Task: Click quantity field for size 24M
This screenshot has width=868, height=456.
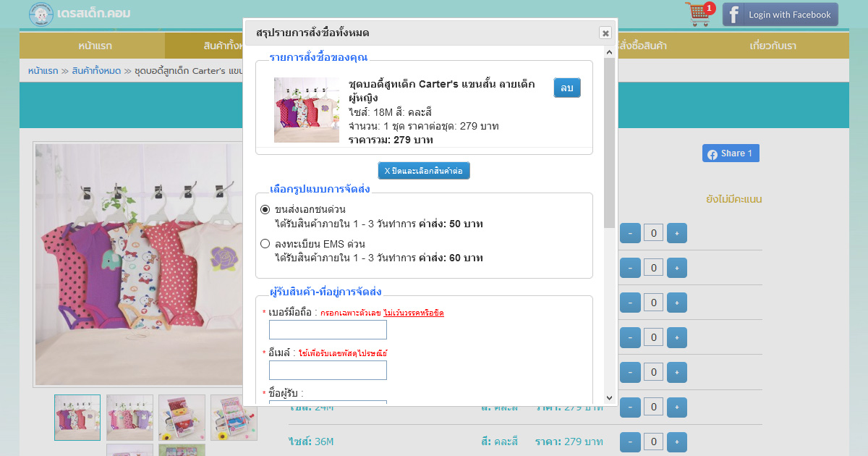Action: 653,407
